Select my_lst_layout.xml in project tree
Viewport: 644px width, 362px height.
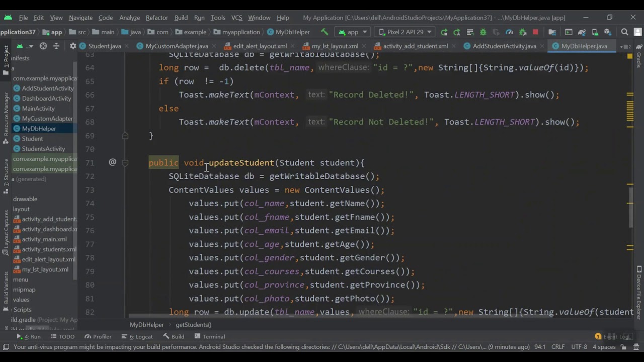click(x=45, y=269)
